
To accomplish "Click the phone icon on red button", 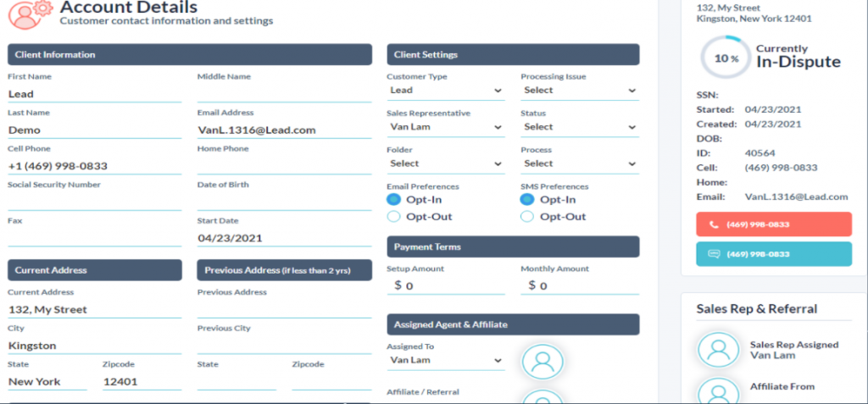I will (715, 224).
